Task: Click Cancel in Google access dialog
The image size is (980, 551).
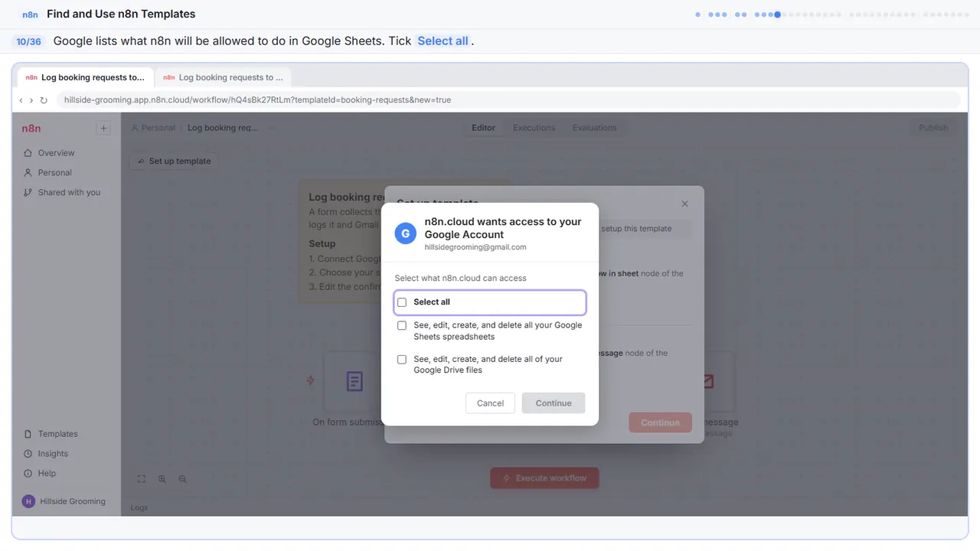Action: [x=490, y=403]
